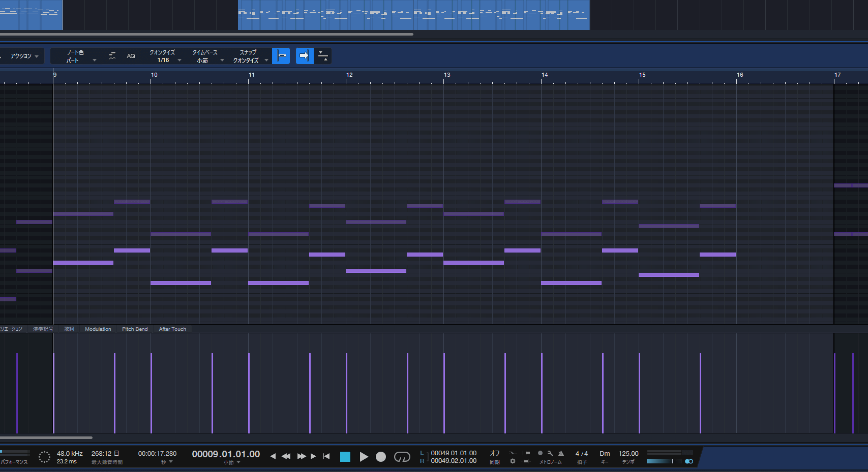Select the 演奏記号 automation lane tab
Image resolution: width=868 pixels, height=472 pixels.
point(43,329)
